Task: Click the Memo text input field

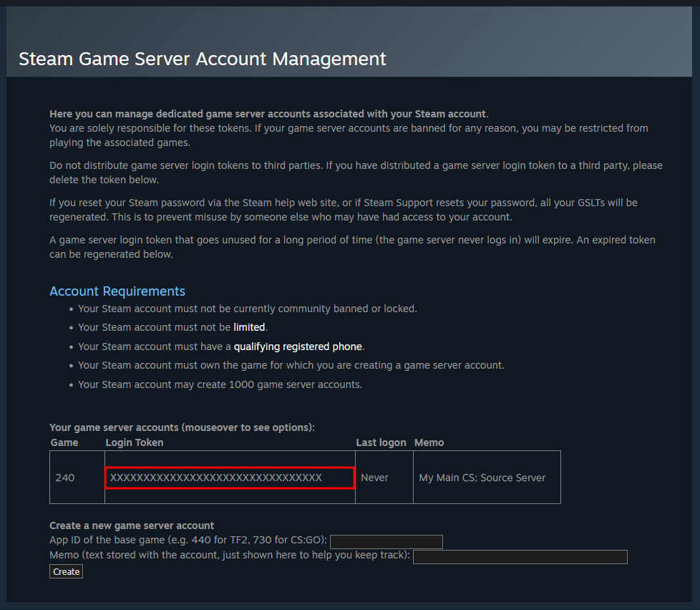Action: point(520,557)
